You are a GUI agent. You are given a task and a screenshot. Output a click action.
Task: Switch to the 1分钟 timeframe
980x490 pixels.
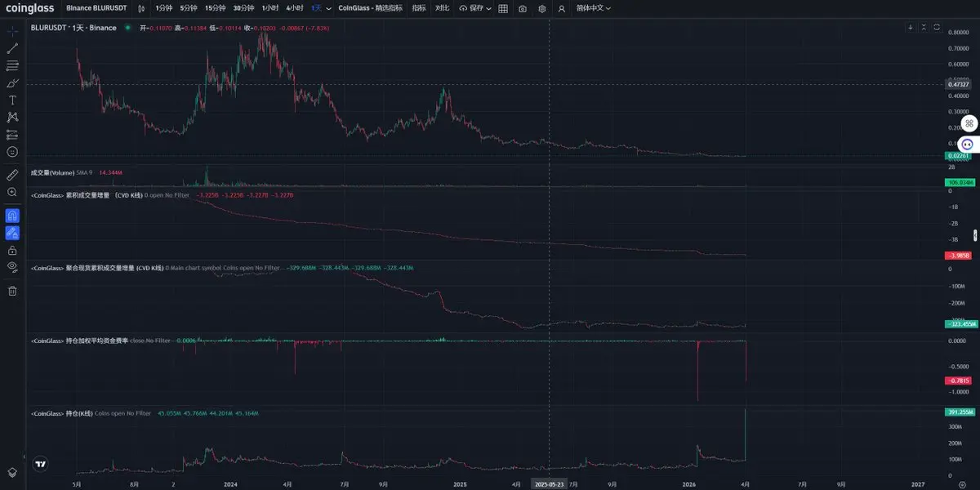tap(163, 8)
